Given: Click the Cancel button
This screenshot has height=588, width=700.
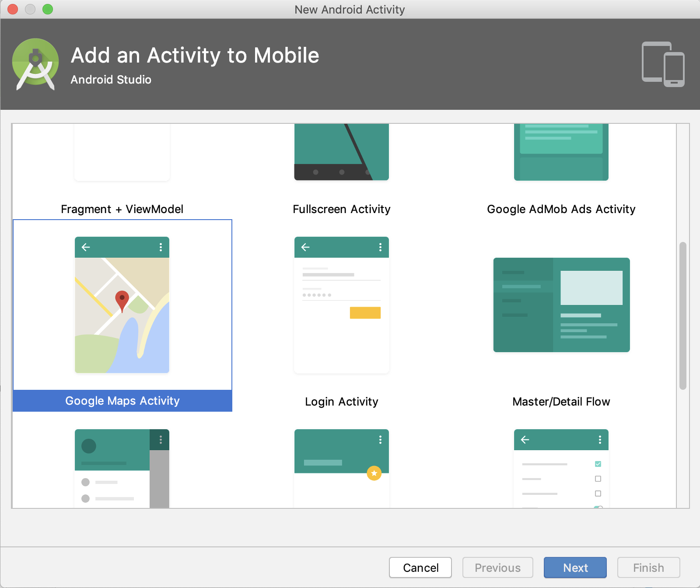Looking at the screenshot, I should (420, 567).
